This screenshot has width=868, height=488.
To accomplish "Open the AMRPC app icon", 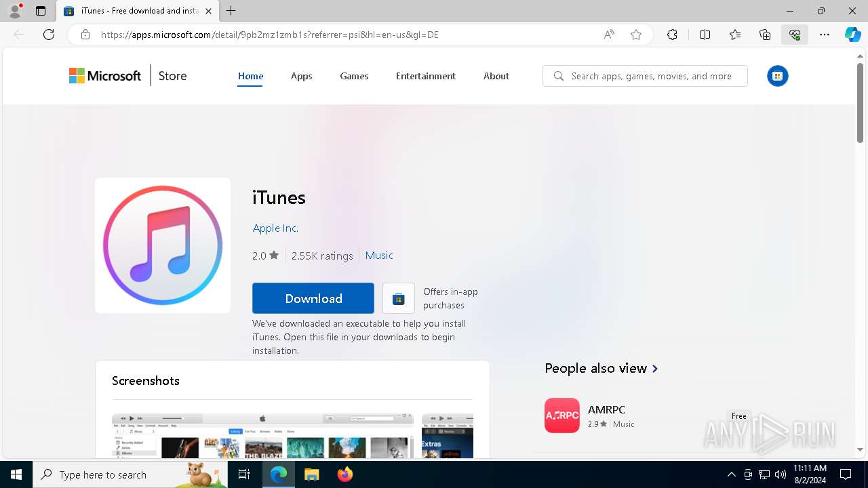I will tap(562, 415).
